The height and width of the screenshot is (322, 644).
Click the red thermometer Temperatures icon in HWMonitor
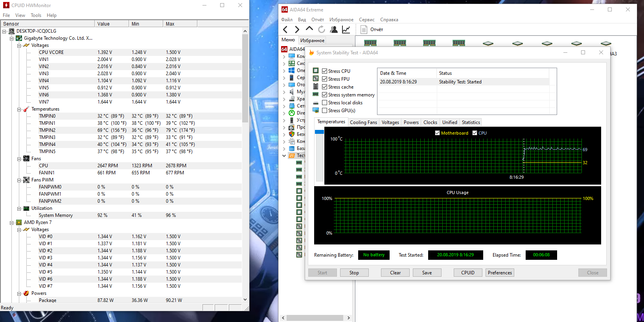pos(26,109)
